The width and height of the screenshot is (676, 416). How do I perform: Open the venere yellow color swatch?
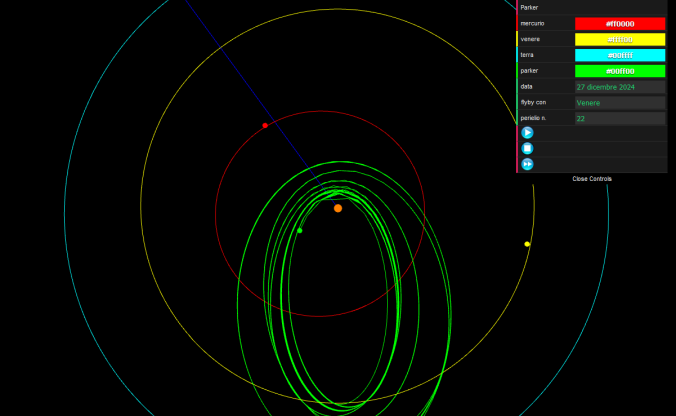coord(620,40)
